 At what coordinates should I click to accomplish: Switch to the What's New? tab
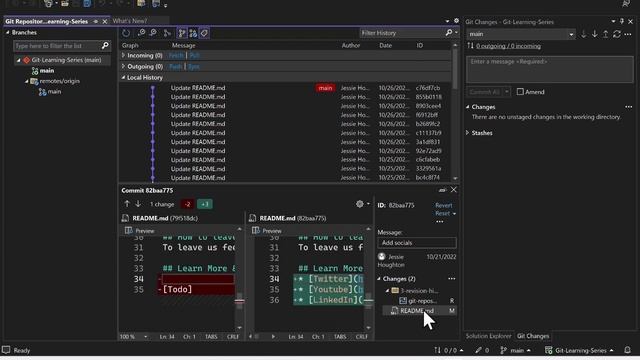(x=130, y=21)
